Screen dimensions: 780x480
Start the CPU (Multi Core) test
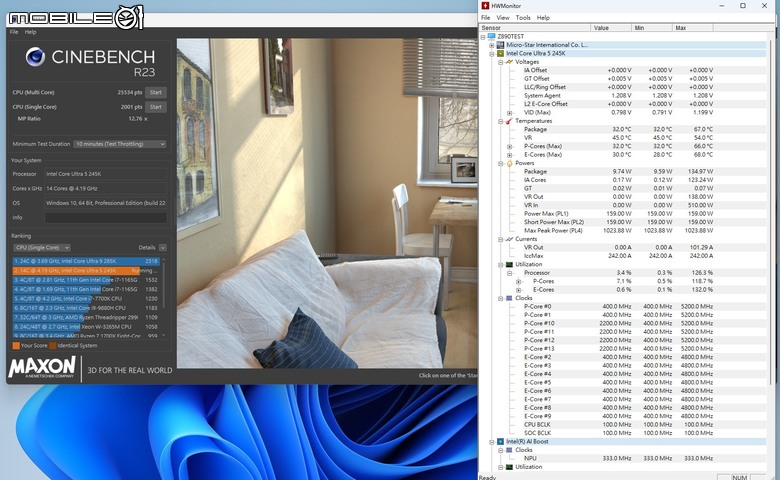pyautogui.click(x=156, y=93)
